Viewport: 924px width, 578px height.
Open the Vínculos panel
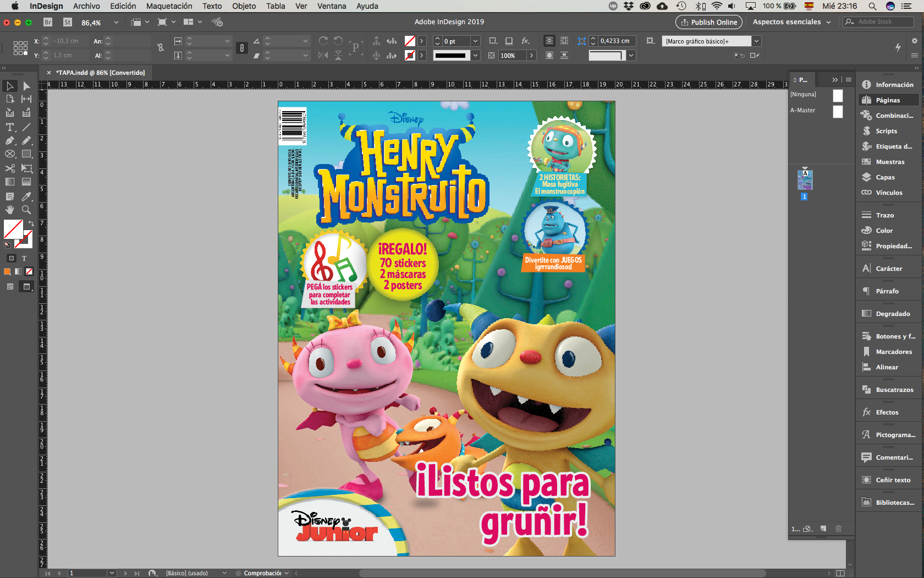click(888, 193)
